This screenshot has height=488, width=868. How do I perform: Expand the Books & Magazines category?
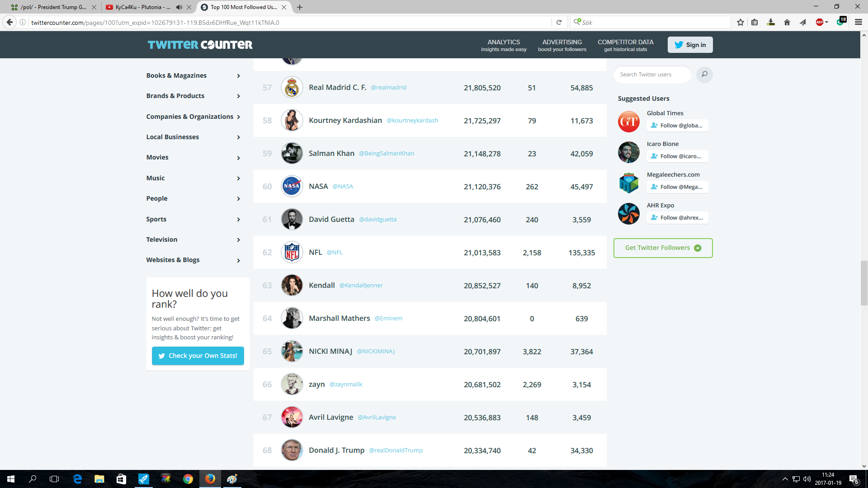point(193,75)
